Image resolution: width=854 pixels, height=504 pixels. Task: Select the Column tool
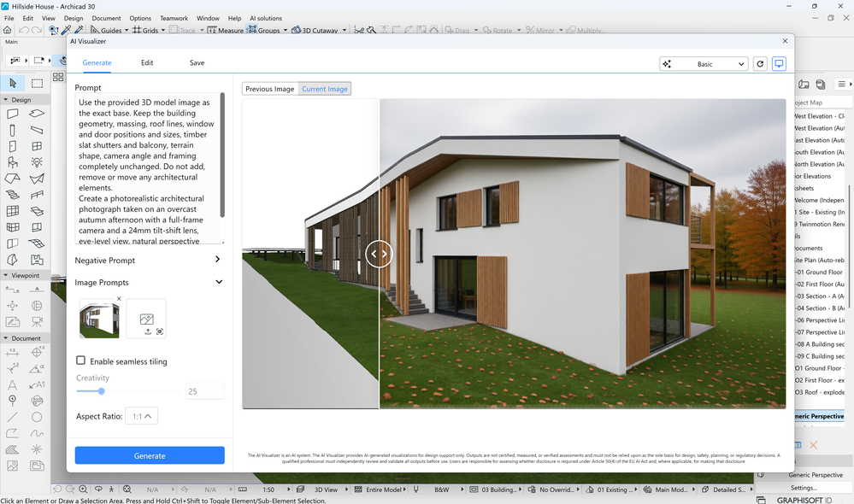pos(13,130)
